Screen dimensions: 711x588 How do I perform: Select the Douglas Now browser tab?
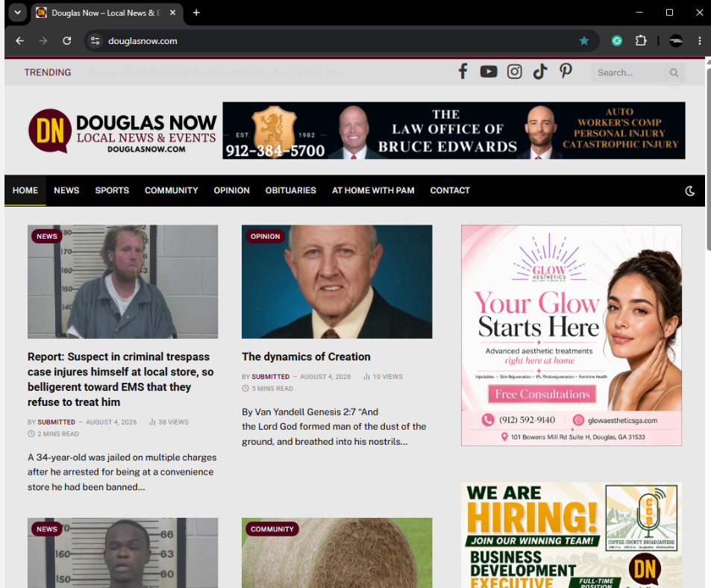pos(107,13)
